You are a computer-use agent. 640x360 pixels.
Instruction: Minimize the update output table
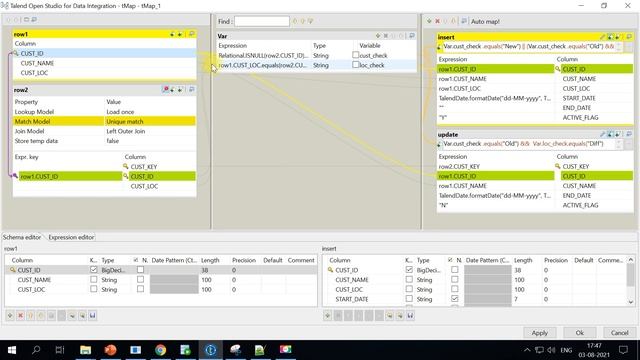pyautogui.click(x=629, y=134)
